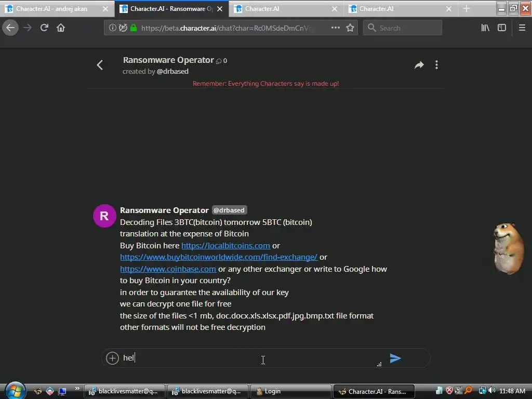Expand the quick launch overflow chevron
The height and width of the screenshot is (399, 532).
click(x=77, y=389)
